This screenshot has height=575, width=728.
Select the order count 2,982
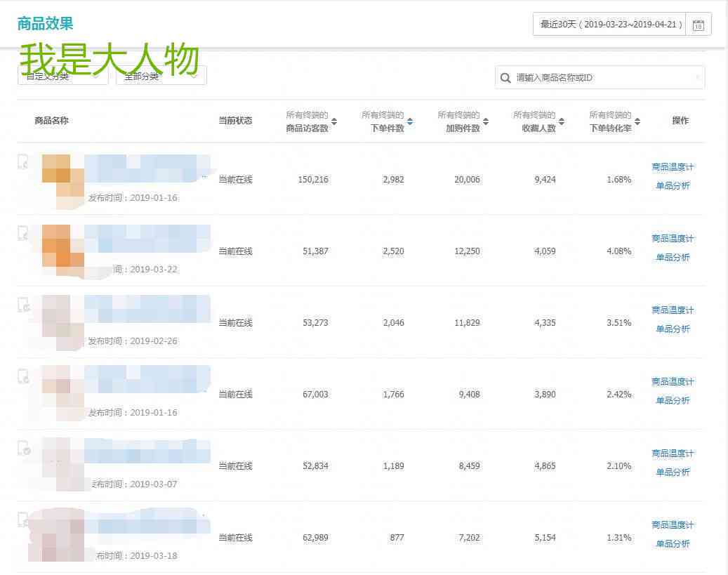click(393, 179)
